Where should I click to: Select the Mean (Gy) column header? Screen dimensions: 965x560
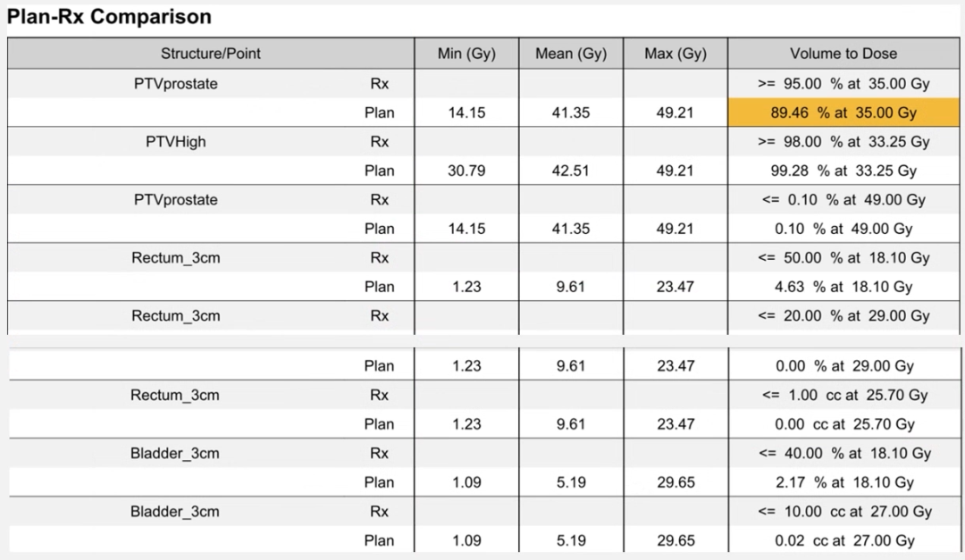tap(571, 54)
